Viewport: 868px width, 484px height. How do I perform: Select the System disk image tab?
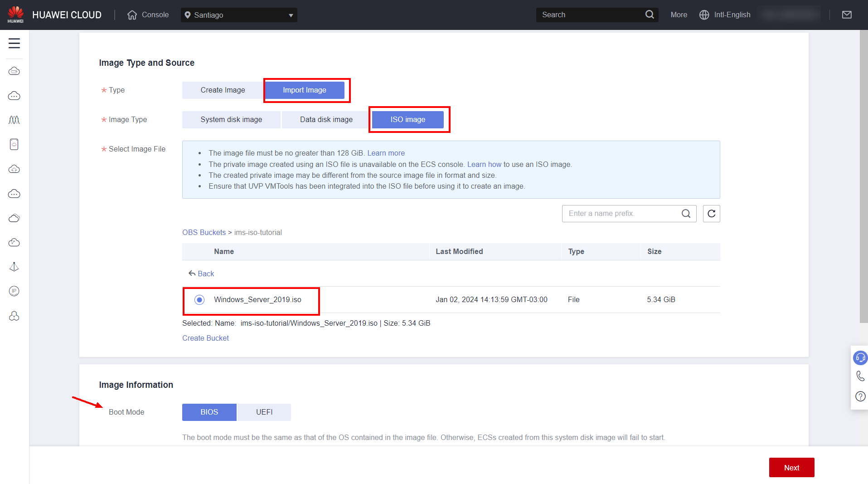[231, 120]
